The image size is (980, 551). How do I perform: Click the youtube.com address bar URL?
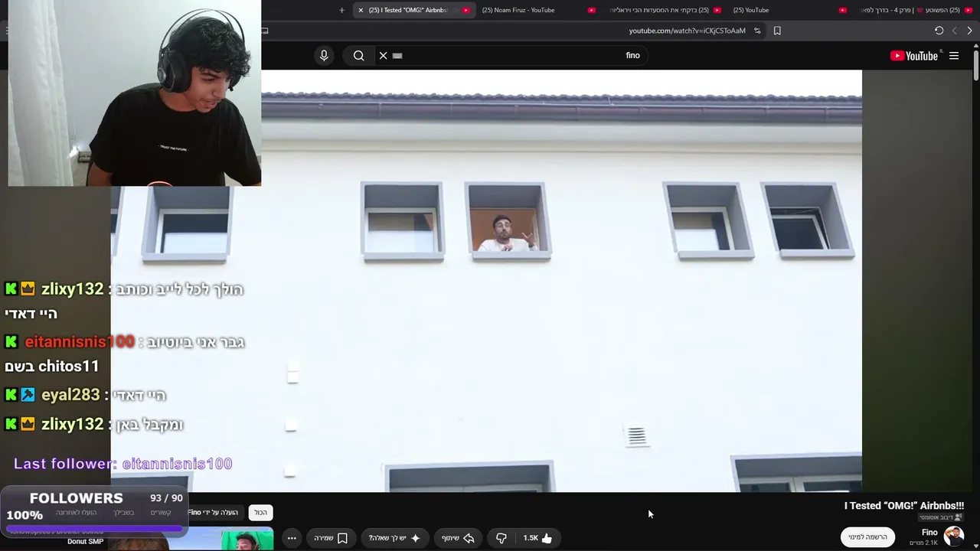coord(687,31)
